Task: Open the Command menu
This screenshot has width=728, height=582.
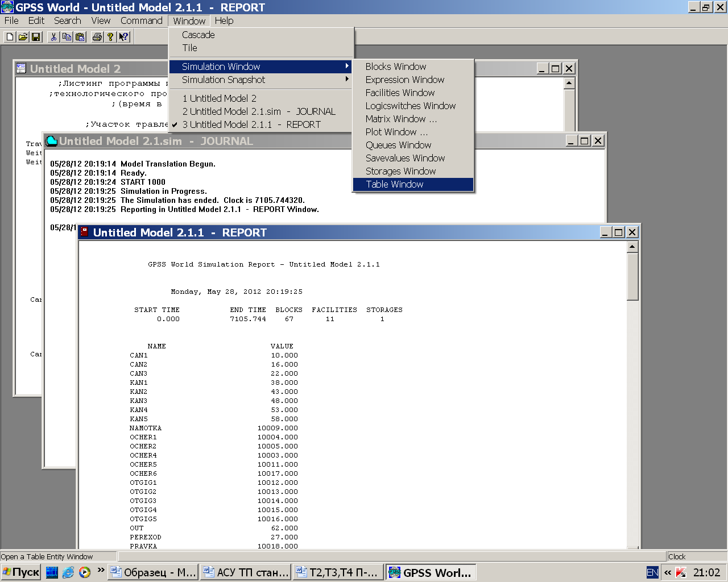Action: pos(142,20)
